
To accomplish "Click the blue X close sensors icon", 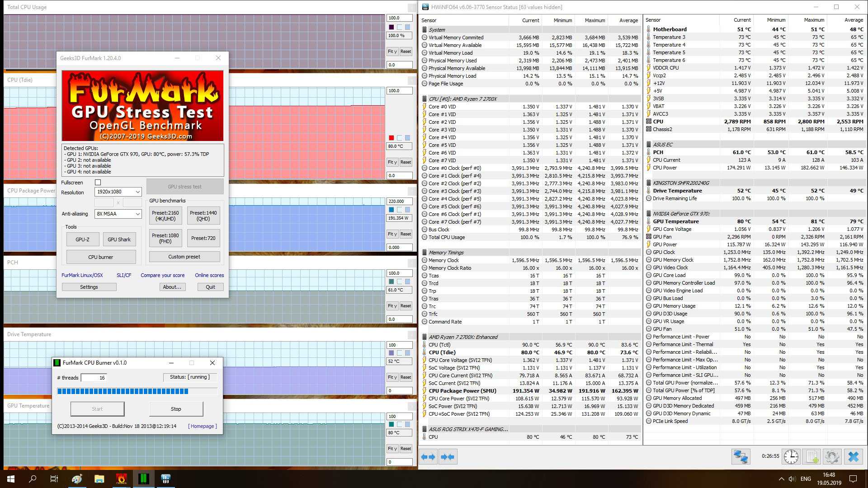I will (x=854, y=456).
